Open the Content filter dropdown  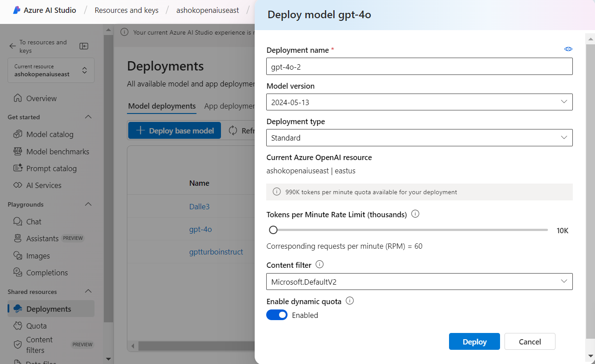419,282
